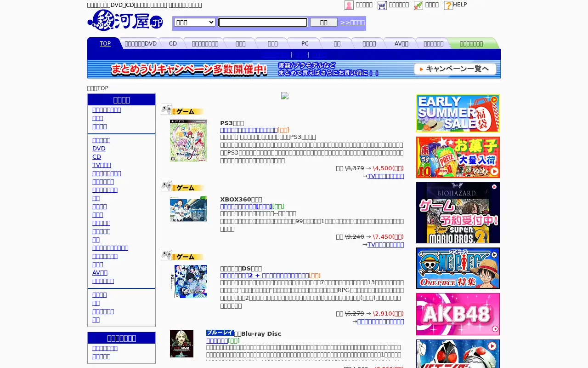Viewport: 588px width, 368px height.
Task: Open the DS product title link
Action: click(x=264, y=276)
